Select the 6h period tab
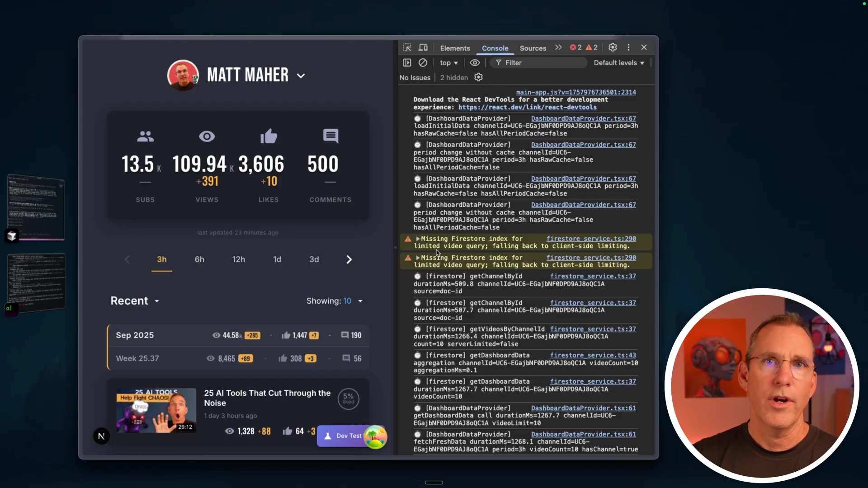The height and width of the screenshot is (488, 868). [x=199, y=259]
